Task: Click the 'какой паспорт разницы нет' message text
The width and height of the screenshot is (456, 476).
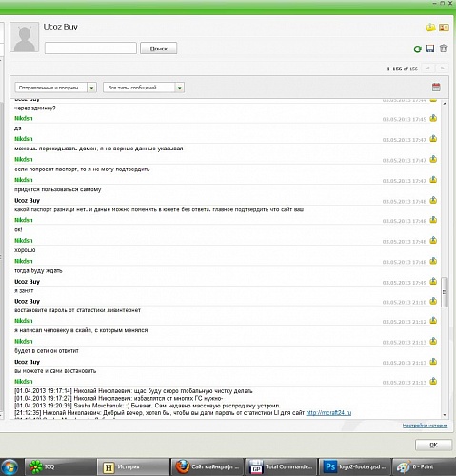Action: tap(159, 209)
